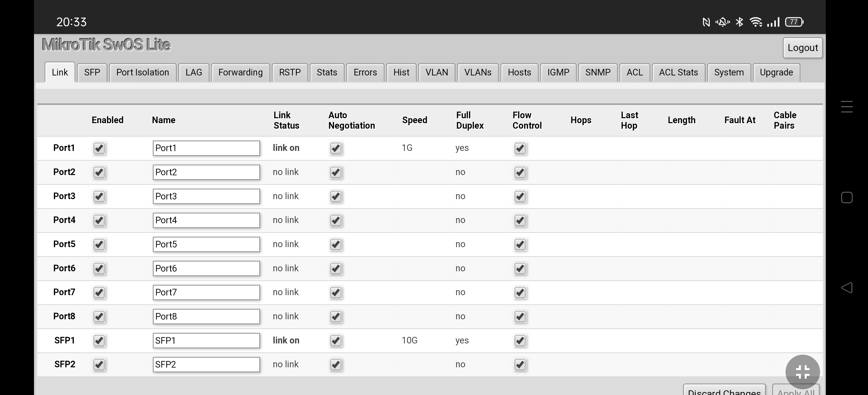Tap the exit fullscreen floating icon
Image resolution: width=868 pixels, height=395 pixels.
(x=802, y=372)
